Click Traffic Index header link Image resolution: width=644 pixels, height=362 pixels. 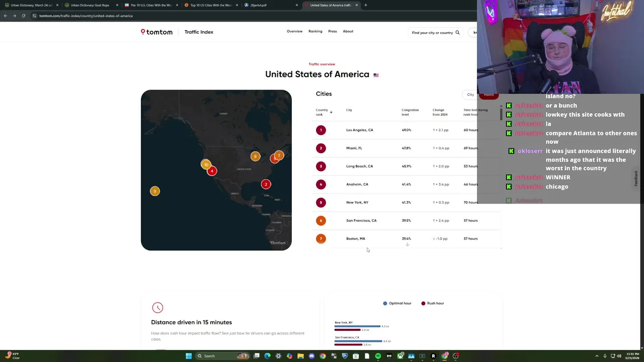(x=199, y=32)
